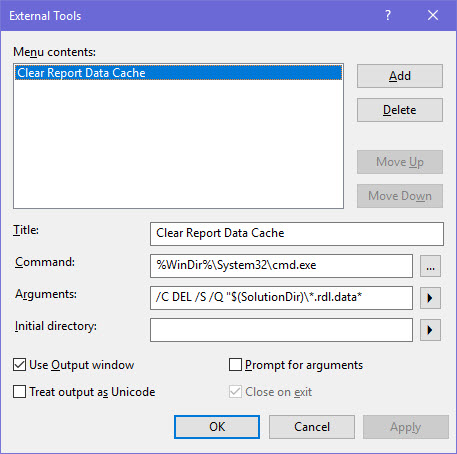
Task: Click the Add button
Action: [x=400, y=76]
